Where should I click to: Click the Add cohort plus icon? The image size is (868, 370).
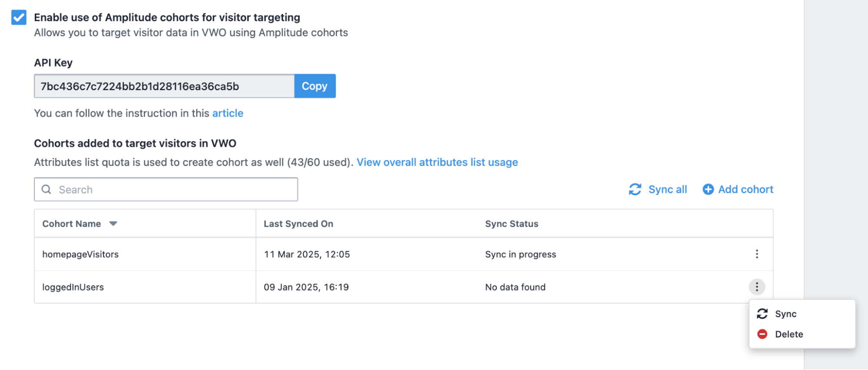pos(708,190)
